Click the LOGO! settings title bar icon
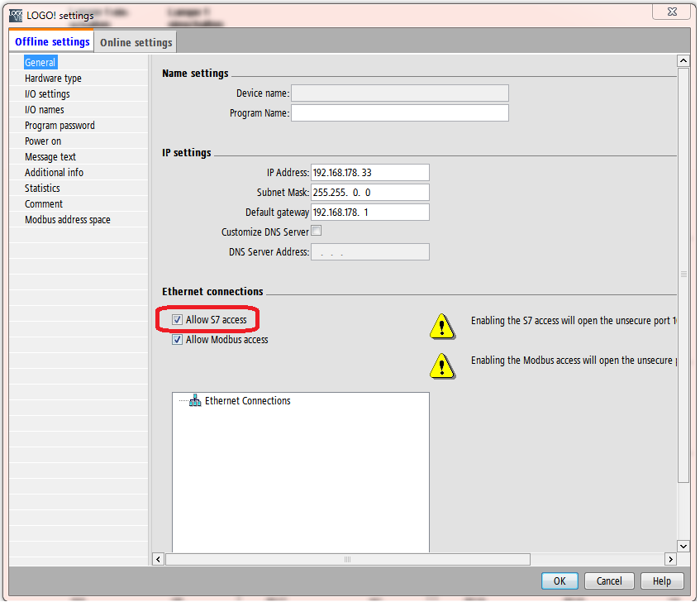Image resolution: width=700 pixels, height=602 pixels. pyautogui.click(x=15, y=14)
